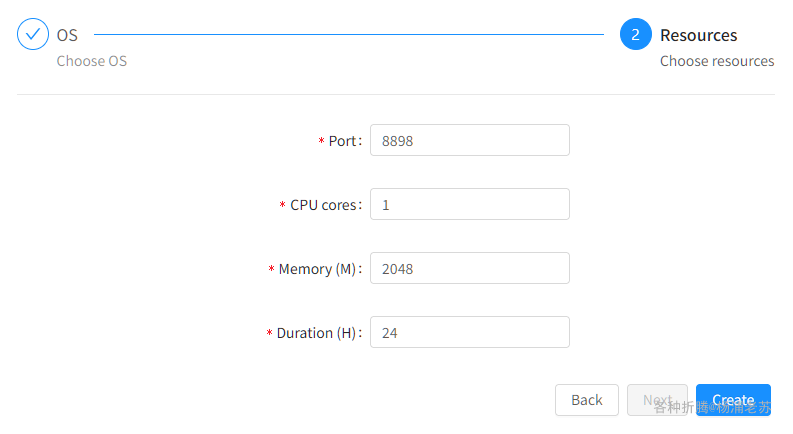Focus the Port input field
Viewport: 793px width, 434px height.
(469, 141)
